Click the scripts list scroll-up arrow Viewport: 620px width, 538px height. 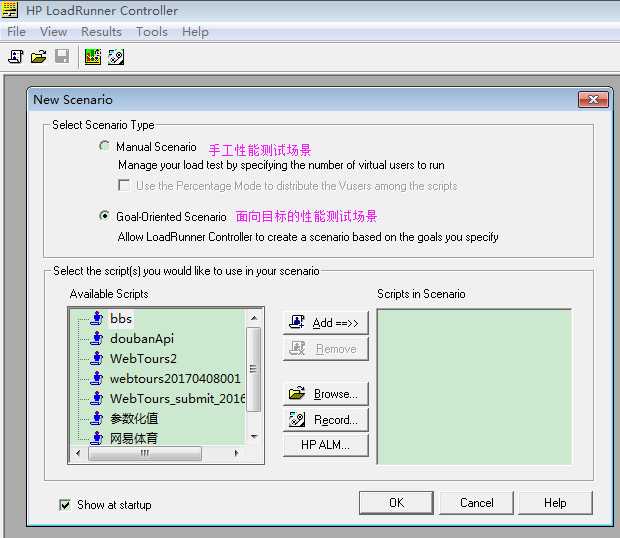(x=254, y=317)
